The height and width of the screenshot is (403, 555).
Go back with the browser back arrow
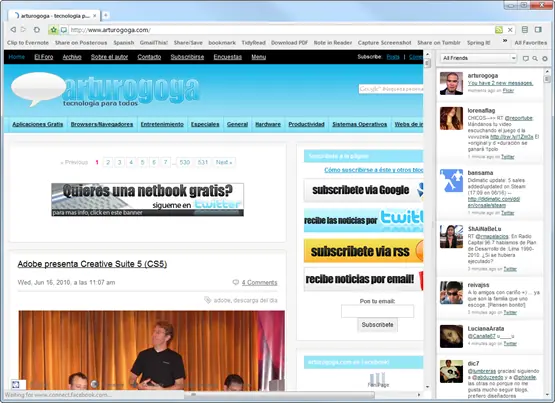(x=13, y=30)
